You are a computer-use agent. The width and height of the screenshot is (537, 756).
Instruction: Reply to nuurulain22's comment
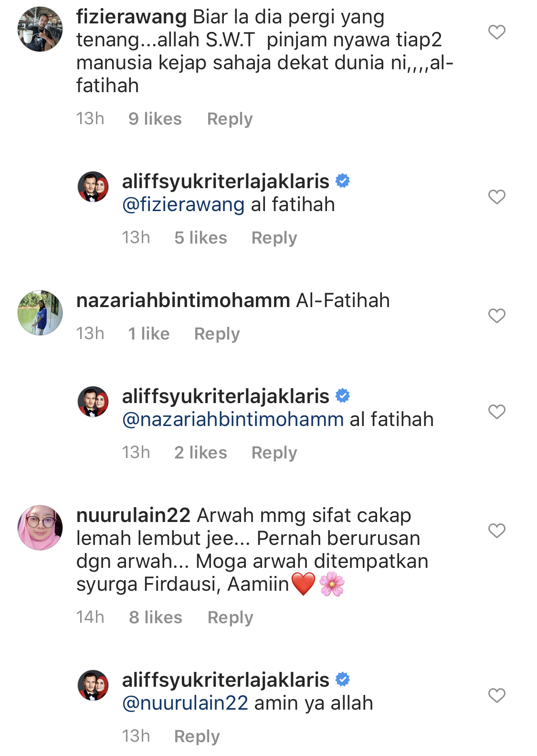230,618
